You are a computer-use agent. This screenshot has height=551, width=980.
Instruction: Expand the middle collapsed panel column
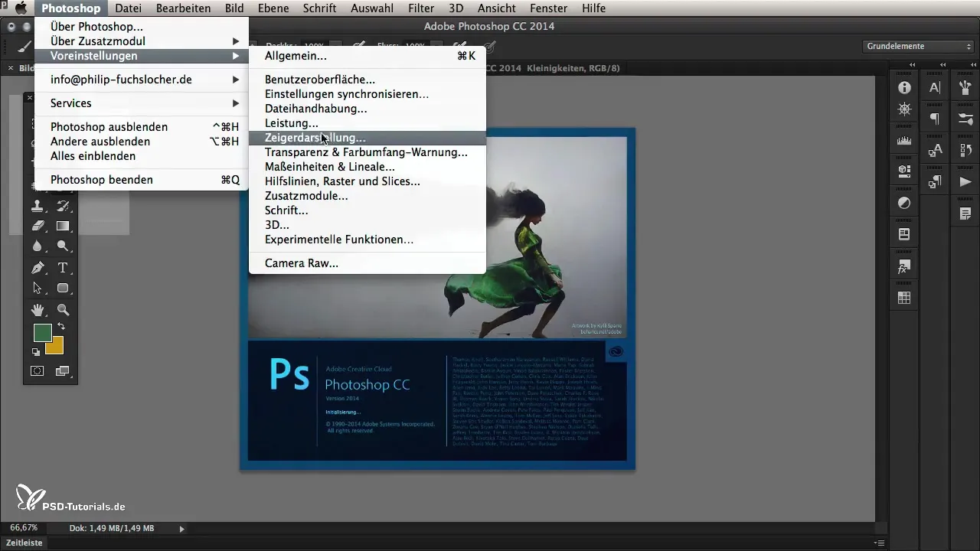(943, 65)
